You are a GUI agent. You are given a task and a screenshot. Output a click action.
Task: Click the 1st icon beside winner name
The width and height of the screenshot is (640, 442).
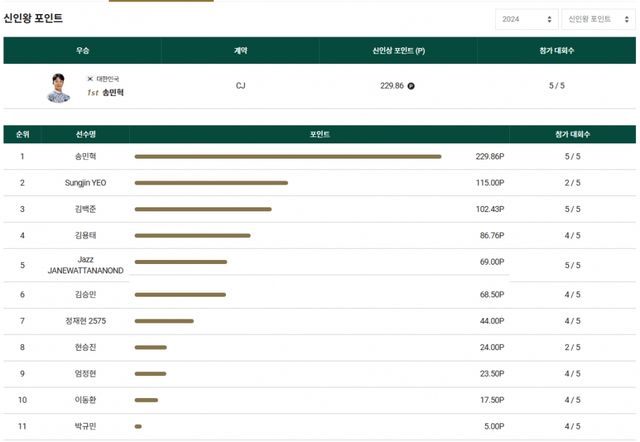(93, 92)
